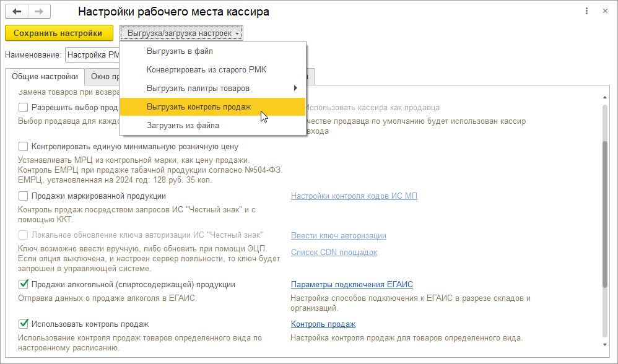Click the Ввести ключ авторизации link

tap(339, 236)
